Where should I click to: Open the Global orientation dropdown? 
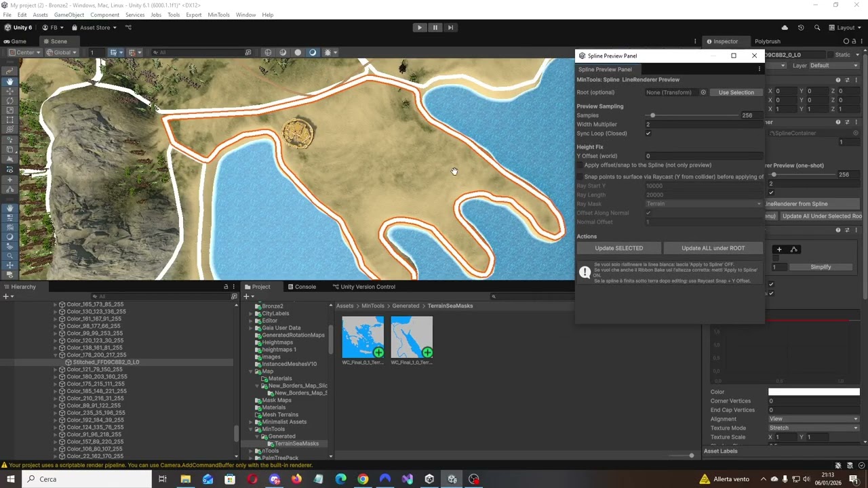62,52
